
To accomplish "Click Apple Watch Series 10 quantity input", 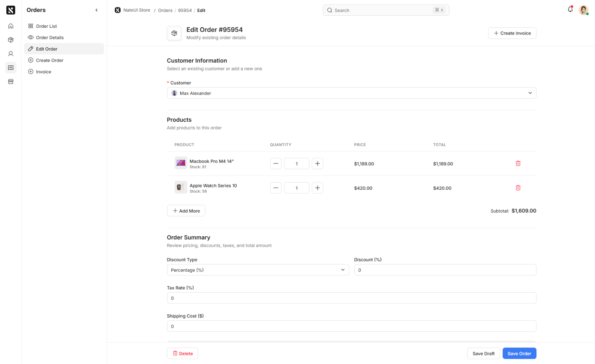I will point(297,188).
